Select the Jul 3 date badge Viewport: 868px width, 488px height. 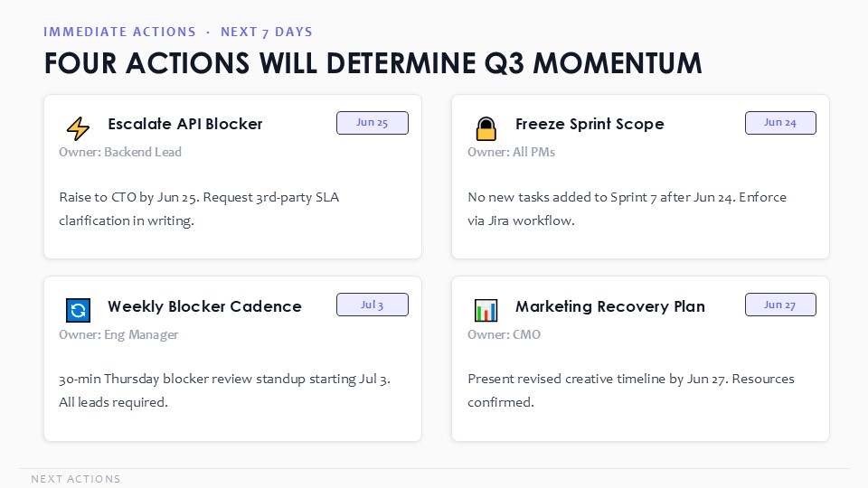click(x=373, y=305)
